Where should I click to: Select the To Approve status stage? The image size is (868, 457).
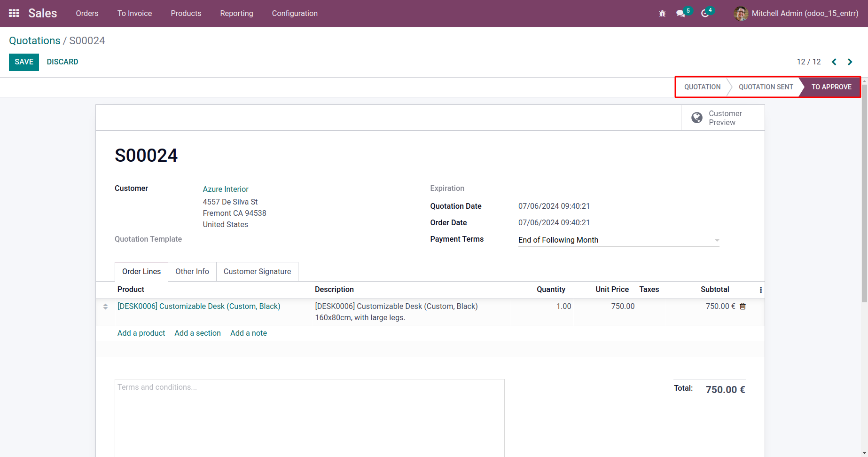tap(831, 87)
